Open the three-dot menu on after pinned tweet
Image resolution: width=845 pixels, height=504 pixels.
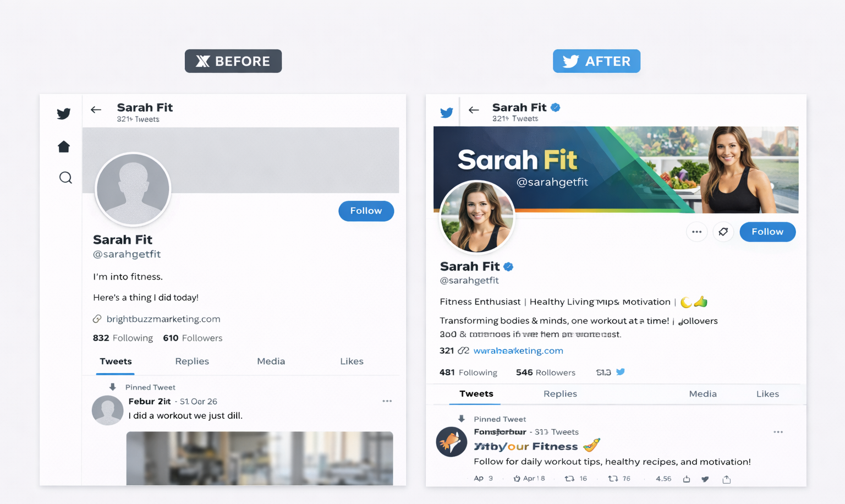(778, 432)
